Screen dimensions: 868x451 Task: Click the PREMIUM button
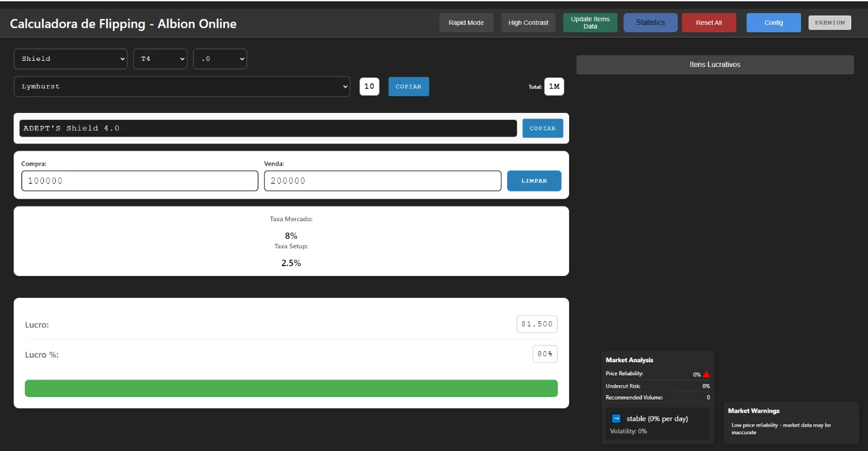(830, 23)
